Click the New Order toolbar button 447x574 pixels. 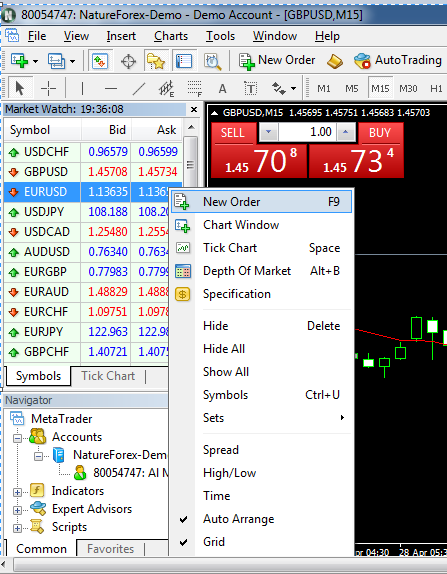pyautogui.click(x=277, y=60)
